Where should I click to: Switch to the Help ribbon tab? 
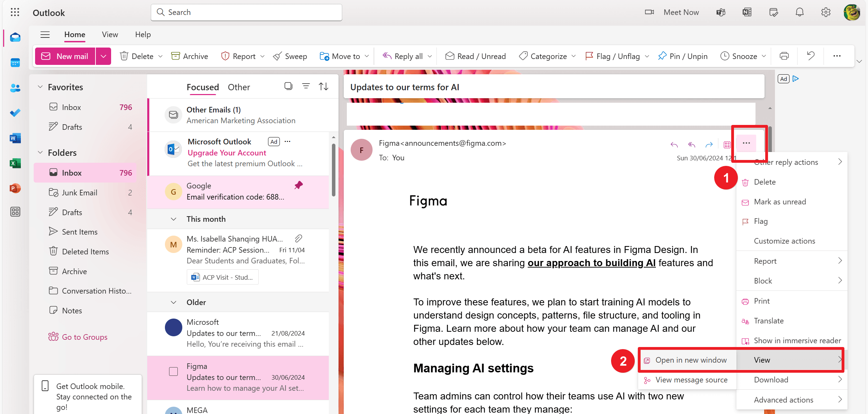[143, 34]
